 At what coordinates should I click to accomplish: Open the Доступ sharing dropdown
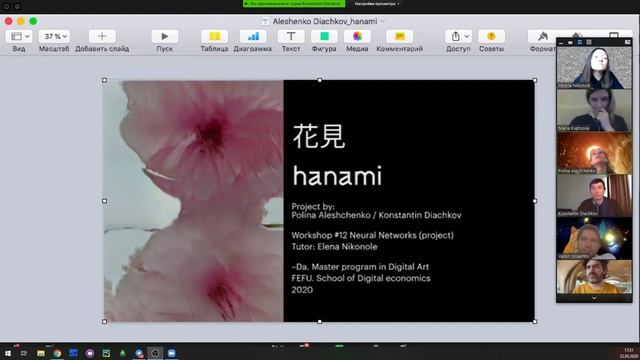[458, 36]
